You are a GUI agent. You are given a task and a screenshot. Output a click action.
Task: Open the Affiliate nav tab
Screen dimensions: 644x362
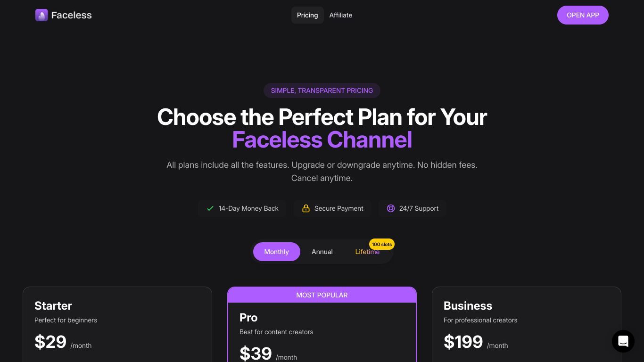click(341, 15)
